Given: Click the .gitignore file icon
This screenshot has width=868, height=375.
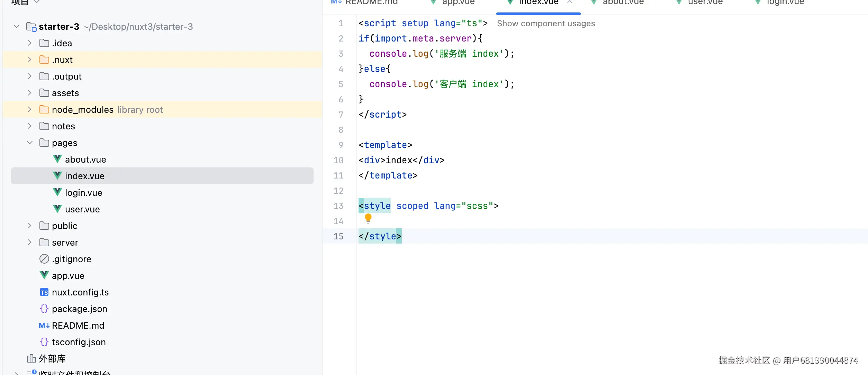Looking at the screenshot, I should coord(44,259).
